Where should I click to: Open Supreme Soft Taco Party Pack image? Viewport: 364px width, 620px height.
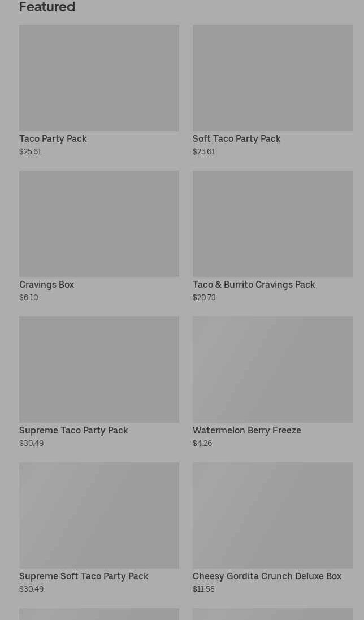(x=99, y=515)
